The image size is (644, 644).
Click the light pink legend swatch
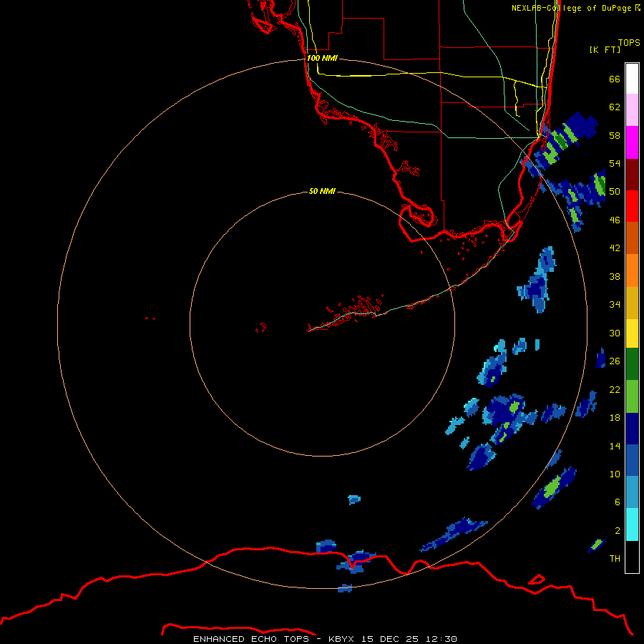pyautogui.click(x=632, y=109)
